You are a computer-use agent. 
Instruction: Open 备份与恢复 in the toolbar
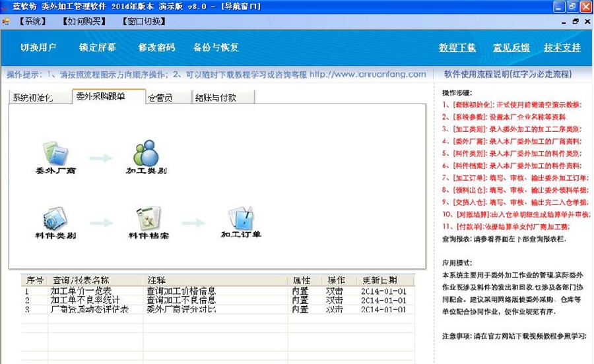point(216,47)
